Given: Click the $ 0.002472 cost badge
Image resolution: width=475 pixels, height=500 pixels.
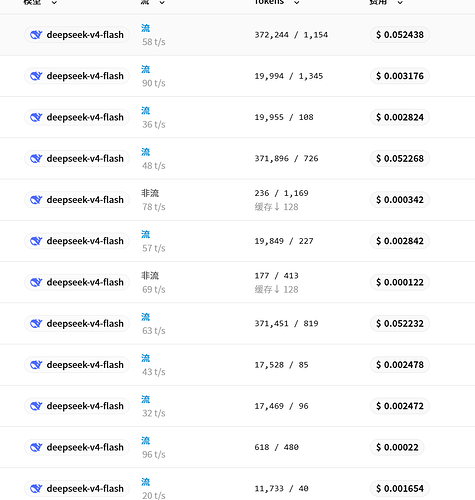Looking at the screenshot, I should [x=400, y=406].
